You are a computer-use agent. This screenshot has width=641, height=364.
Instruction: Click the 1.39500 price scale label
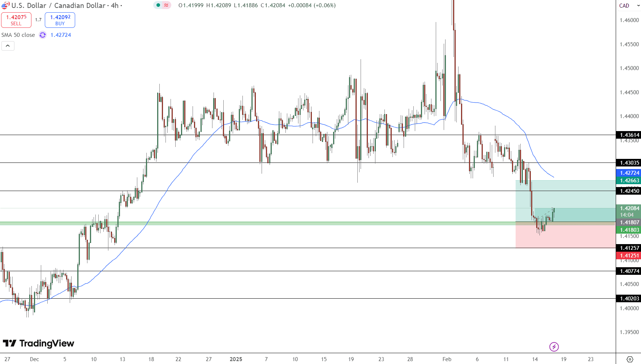[x=629, y=332]
